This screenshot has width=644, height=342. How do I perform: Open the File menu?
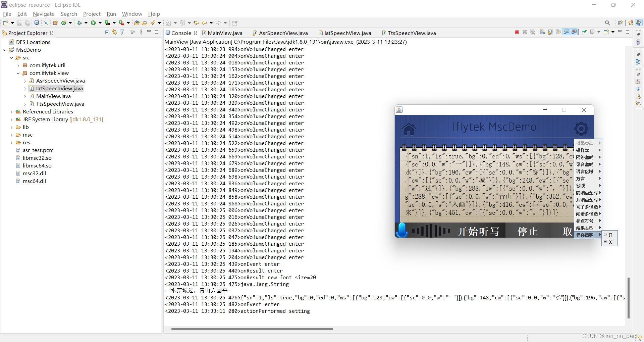click(7, 14)
